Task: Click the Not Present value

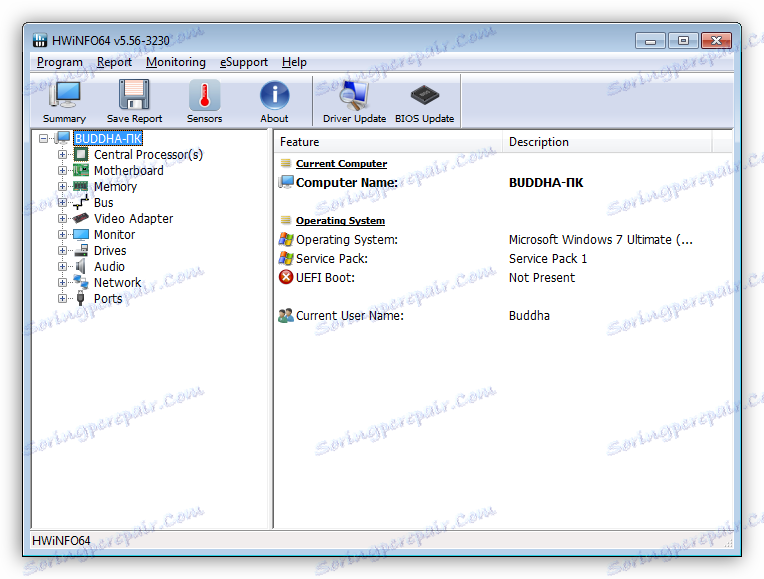Action: click(x=542, y=278)
